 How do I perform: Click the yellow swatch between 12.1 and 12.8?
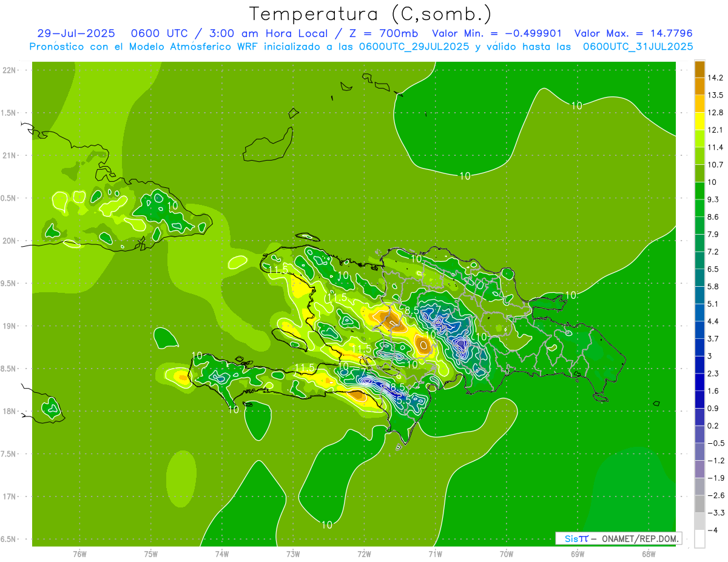point(699,121)
